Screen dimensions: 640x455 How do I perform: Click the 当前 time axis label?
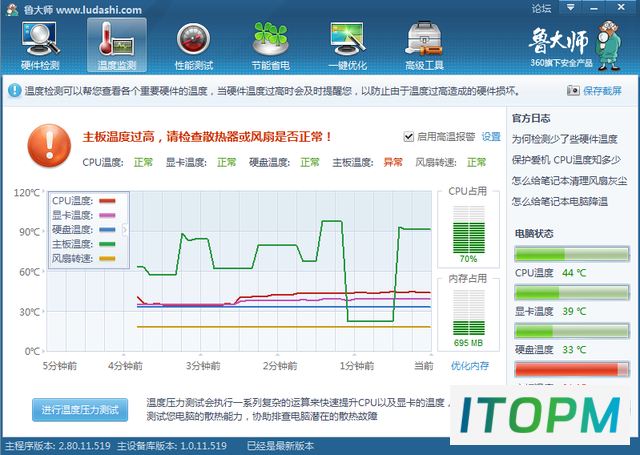(x=424, y=366)
